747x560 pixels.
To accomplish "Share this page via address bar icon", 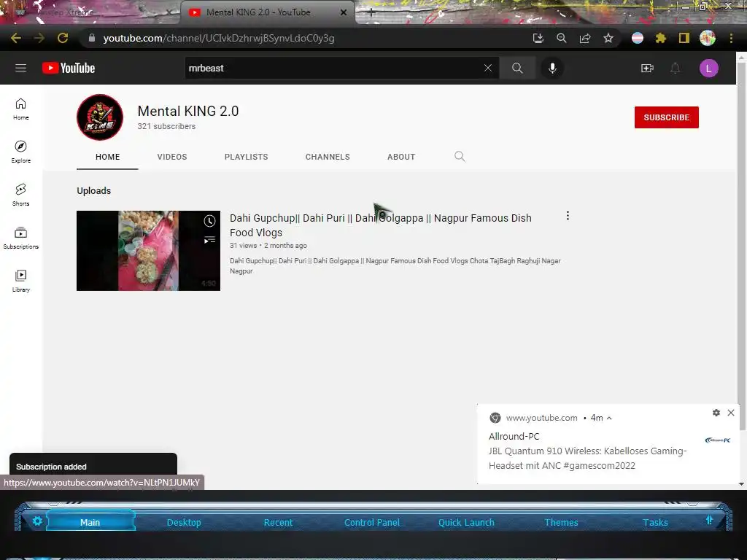I will 584,38.
